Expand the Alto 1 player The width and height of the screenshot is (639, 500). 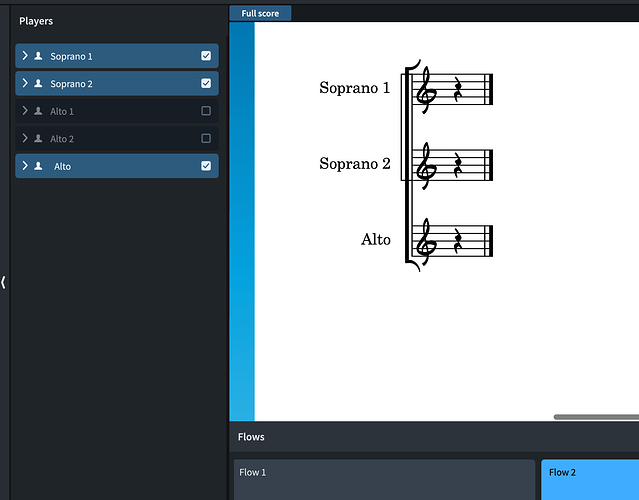tap(25, 111)
